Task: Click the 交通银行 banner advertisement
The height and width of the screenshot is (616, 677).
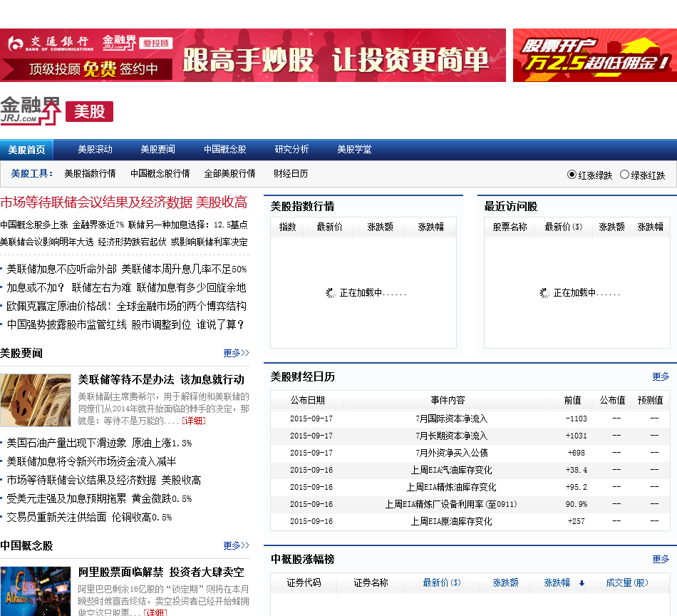Action: [252, 56]
